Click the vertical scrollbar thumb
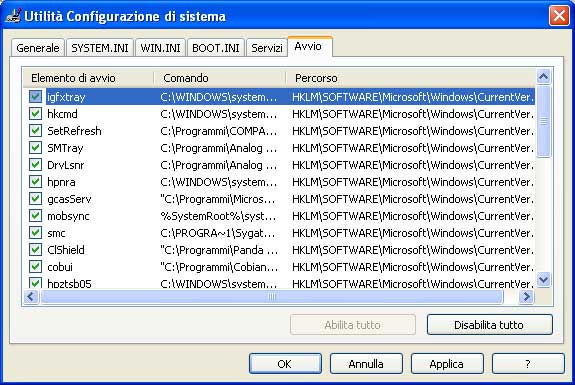The height and width of the screenshot is (385, 575). (543, 121)
